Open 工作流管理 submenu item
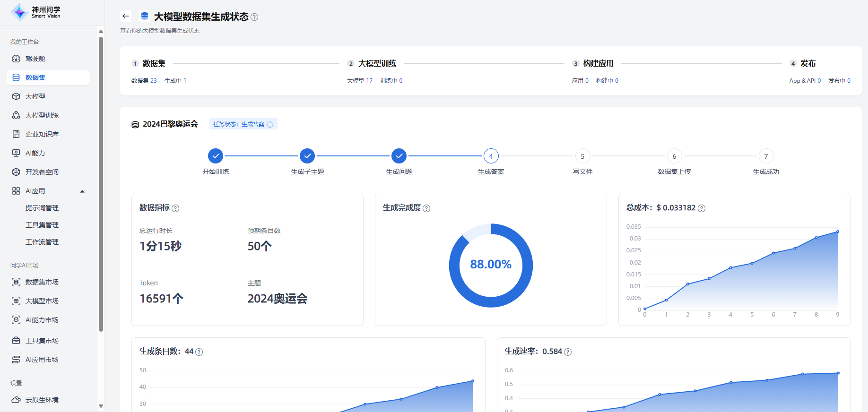Viewport: 868px width, 412px height. click(42, 242)
